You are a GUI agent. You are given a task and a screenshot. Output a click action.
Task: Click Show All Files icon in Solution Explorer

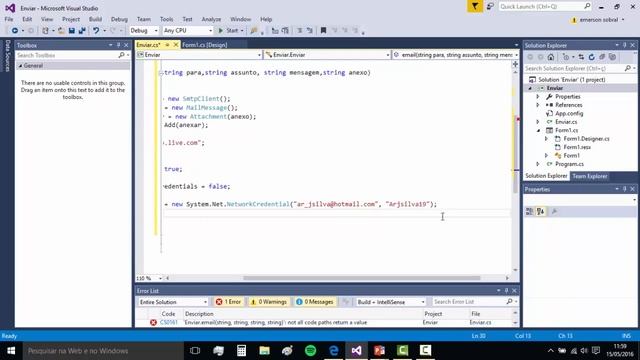[612, 57]
